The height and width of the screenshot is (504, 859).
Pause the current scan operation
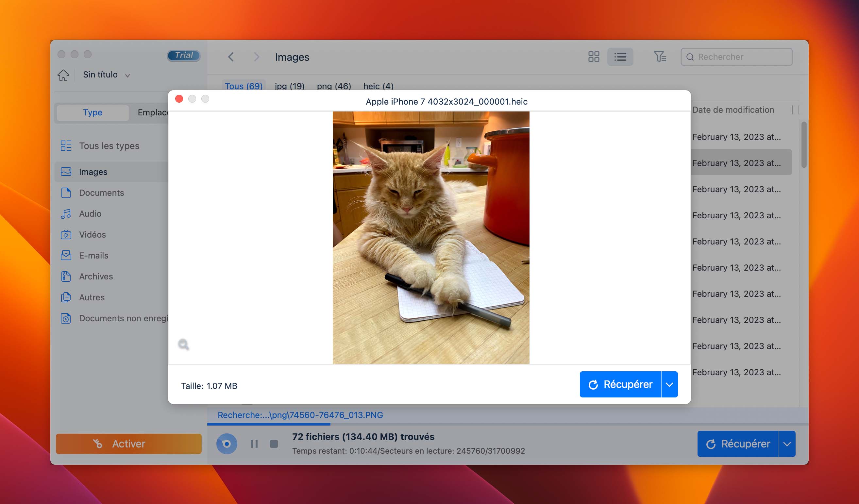pyautogui.click(x=254, y=444)
